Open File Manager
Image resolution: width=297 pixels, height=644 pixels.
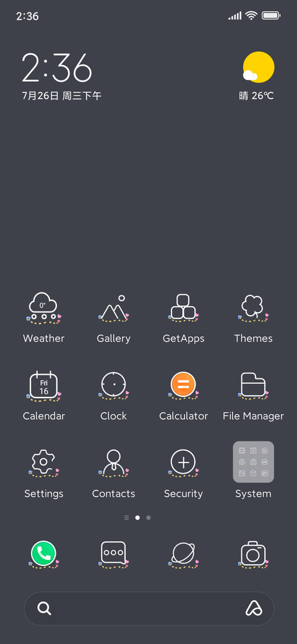coord(253,385)
